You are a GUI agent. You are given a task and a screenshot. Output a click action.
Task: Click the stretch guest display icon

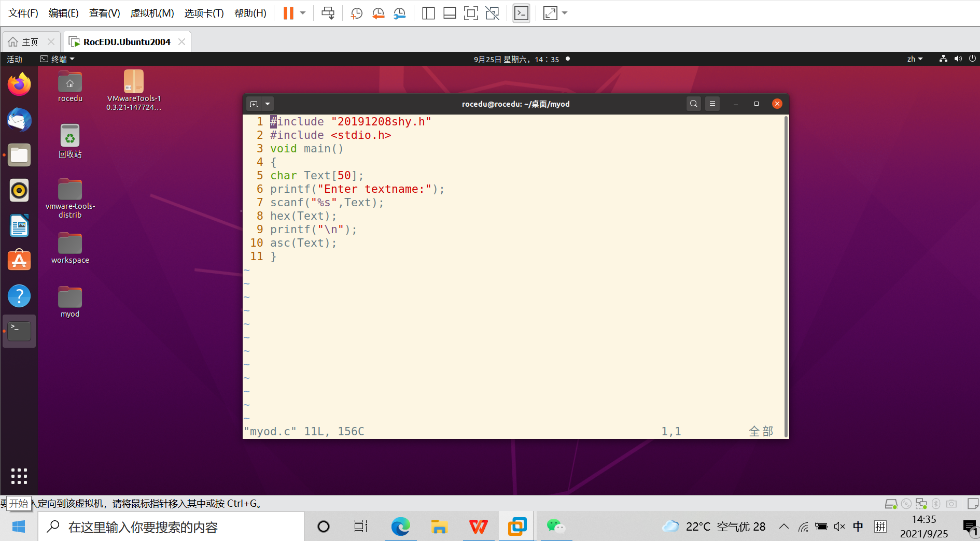click(550, 13)
